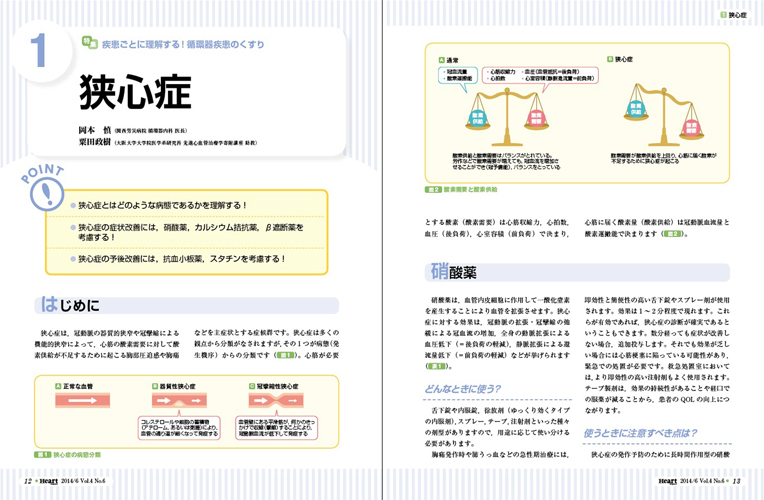Click the vasospastic vessel illustration
764x500 pixels.
pos(276,401)
